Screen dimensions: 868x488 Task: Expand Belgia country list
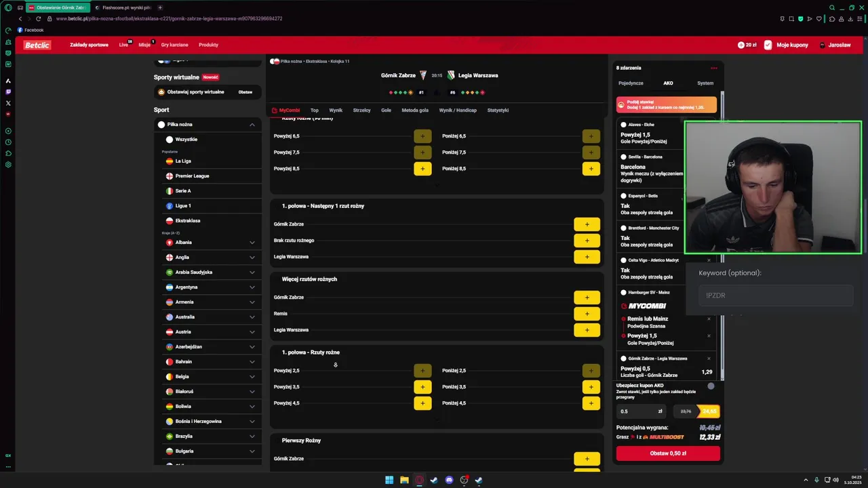point(252,377)
